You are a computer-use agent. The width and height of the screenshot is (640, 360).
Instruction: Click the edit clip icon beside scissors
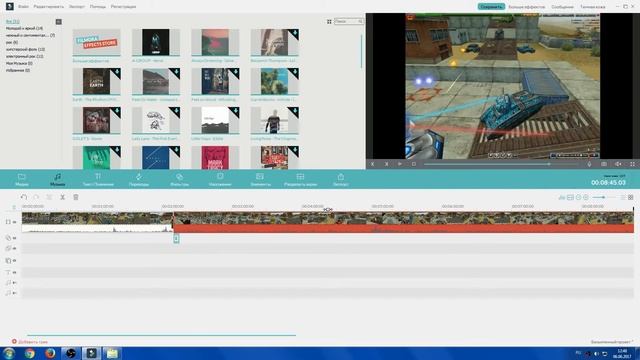click(49, 197)
